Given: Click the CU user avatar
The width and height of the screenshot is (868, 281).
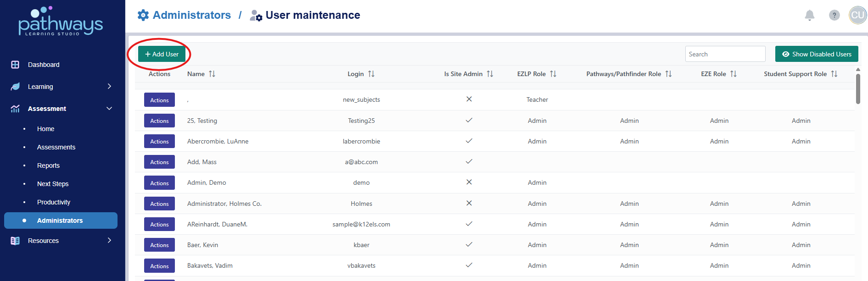Looking at the screenshot, I should (x=857, y=15).
